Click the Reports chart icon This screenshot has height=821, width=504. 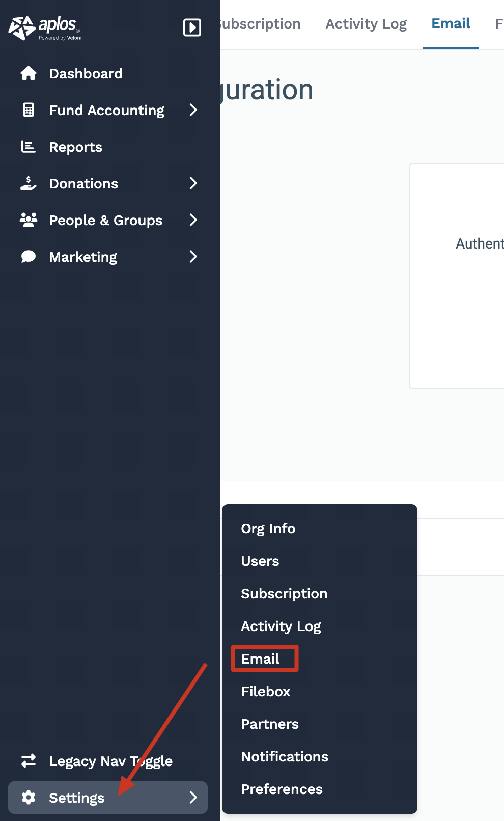point(29,147)
